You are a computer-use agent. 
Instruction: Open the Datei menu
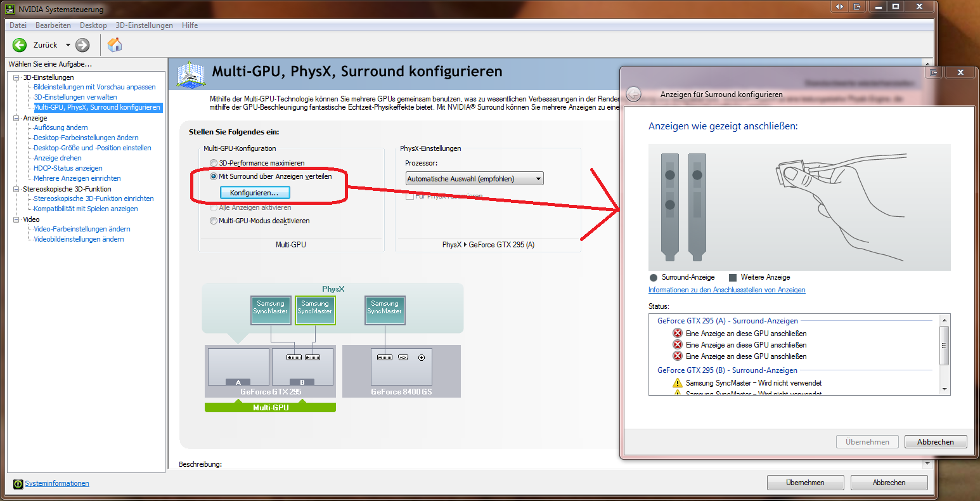(x=18, y=25)
